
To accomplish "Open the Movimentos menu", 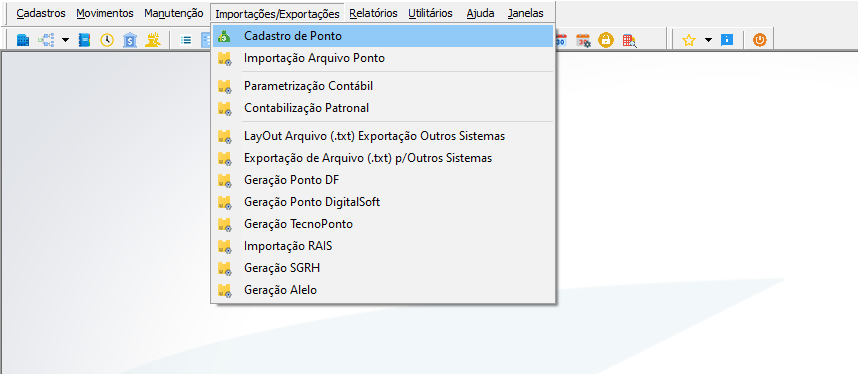I will click(x=105, y=13).
